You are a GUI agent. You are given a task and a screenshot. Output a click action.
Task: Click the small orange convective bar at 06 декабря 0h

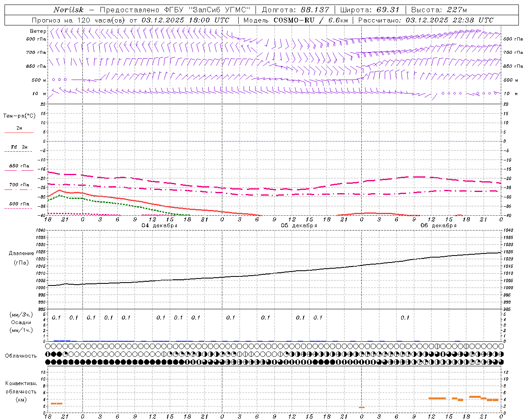coord(362,407)
